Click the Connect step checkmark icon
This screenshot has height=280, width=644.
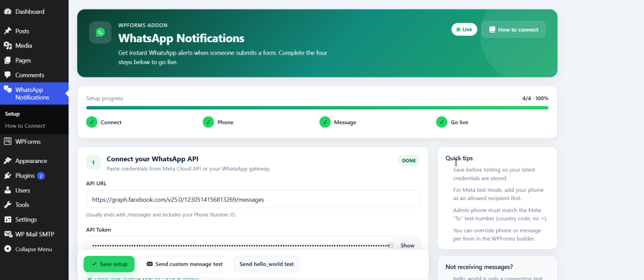[92, 122]
